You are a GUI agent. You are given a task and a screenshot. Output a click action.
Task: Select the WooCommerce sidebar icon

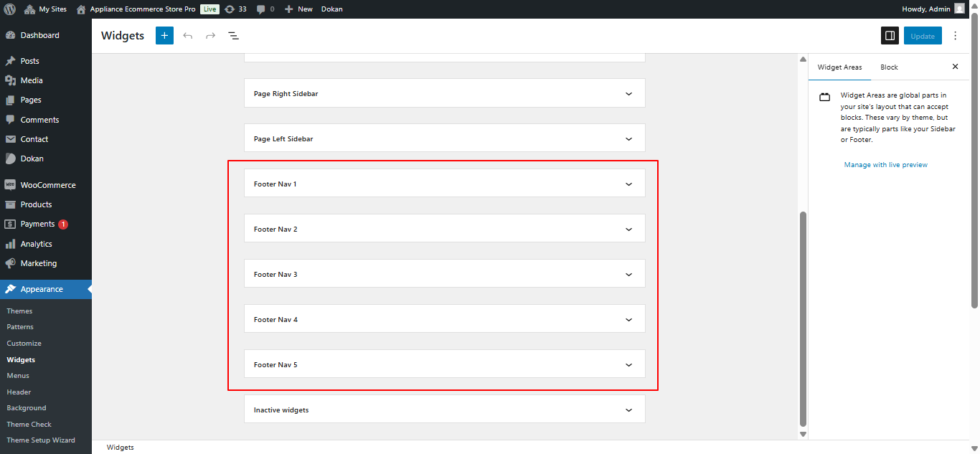click(10, 184)
